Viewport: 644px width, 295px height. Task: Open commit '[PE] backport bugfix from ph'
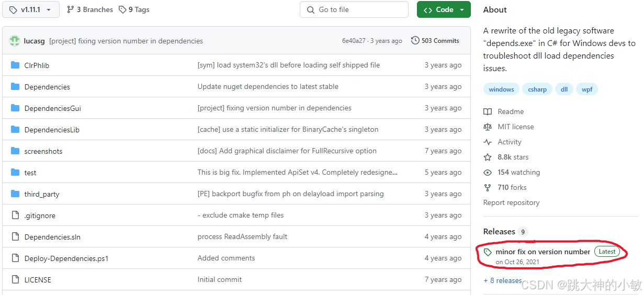(290, 194)
